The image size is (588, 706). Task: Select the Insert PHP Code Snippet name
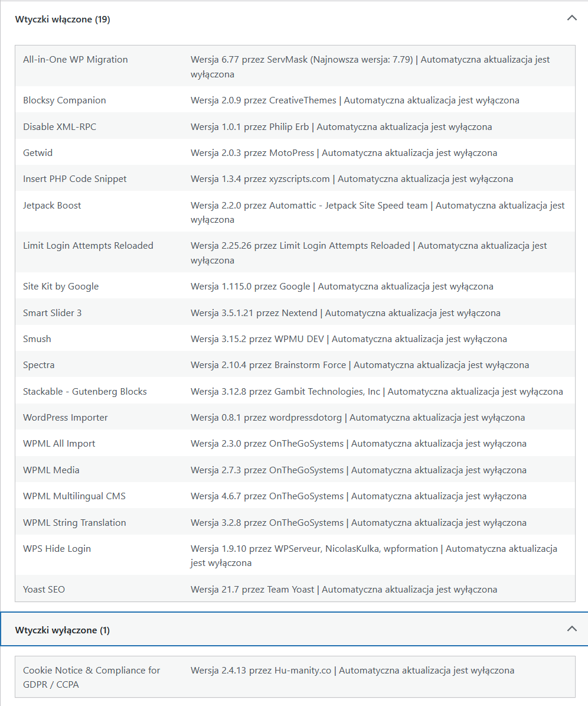75,179
